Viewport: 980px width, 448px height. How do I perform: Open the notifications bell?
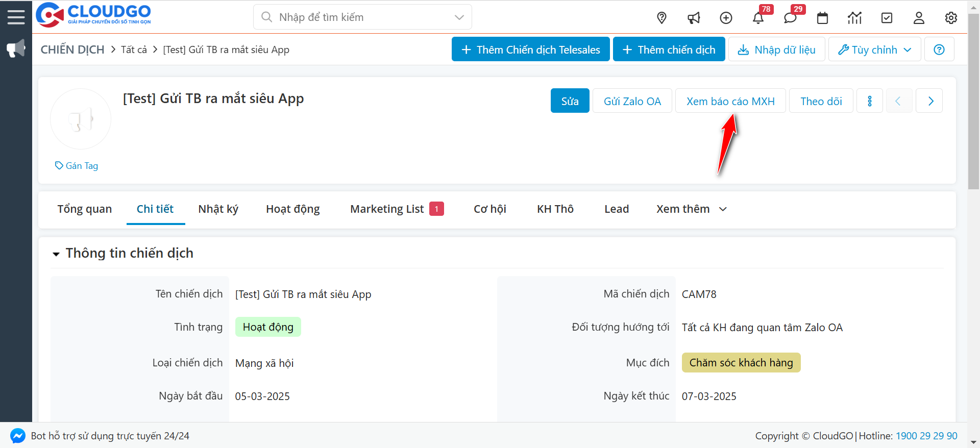tap(758, 18)
